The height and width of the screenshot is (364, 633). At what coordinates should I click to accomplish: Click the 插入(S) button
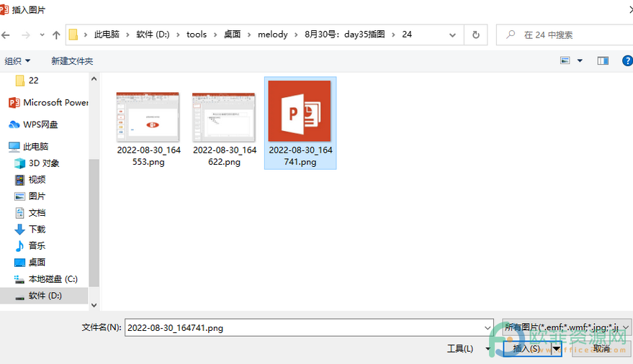pyautogui.click(x=527, y=349)
